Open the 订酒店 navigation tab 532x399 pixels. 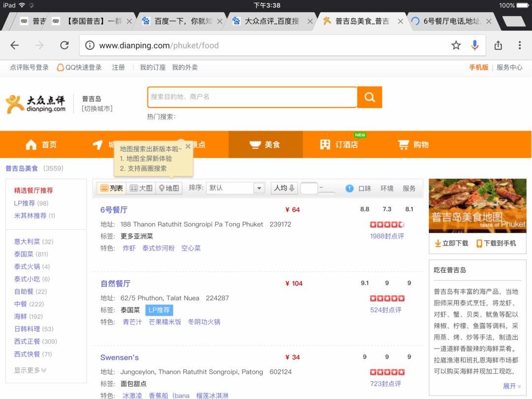coord(339,144)
